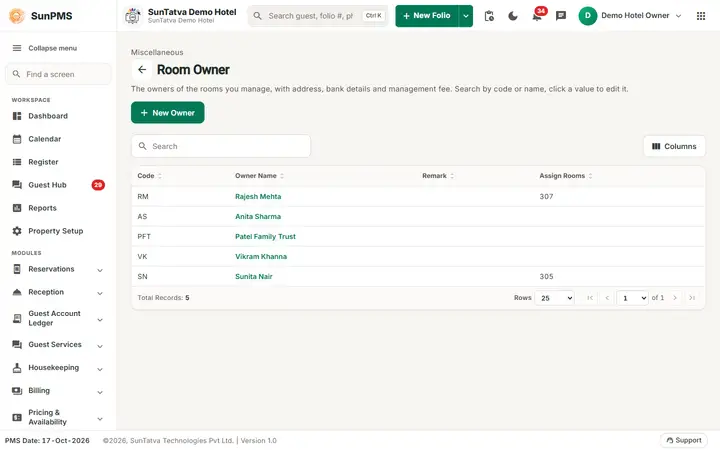Open owner Patel Family Trust
The height and width of the screenshot is (450, 720).
click(265, 236)
